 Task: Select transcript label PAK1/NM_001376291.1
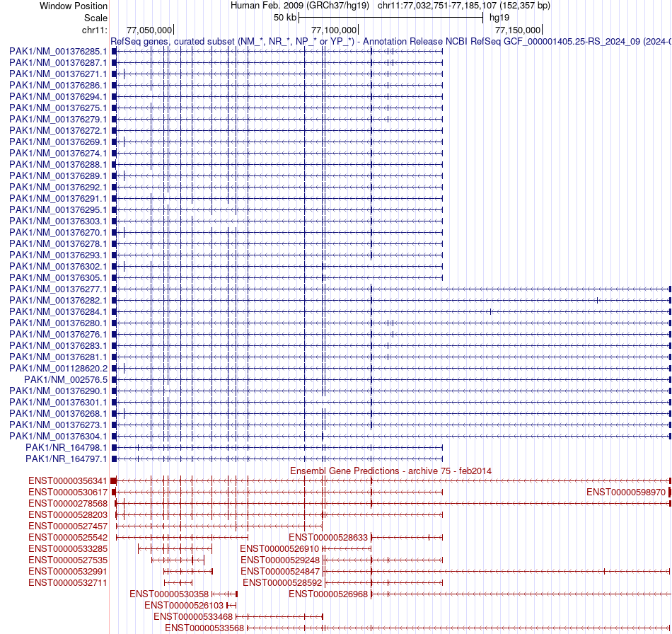[58, 198]
